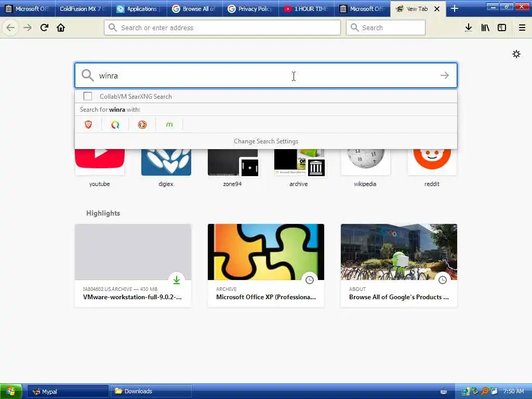532x399 pixels.
Task: Open the zone94 top site
Action: click(232, 168)
